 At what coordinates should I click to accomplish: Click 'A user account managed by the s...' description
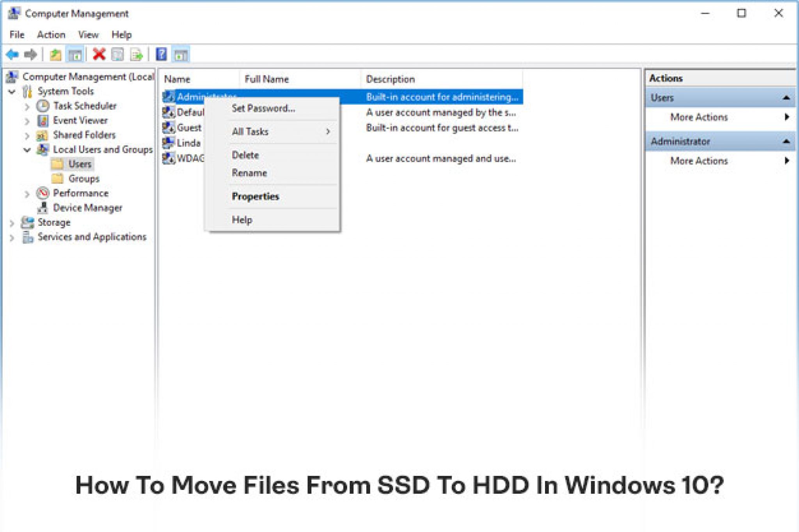pyautogui.click(x=441, y=113)
